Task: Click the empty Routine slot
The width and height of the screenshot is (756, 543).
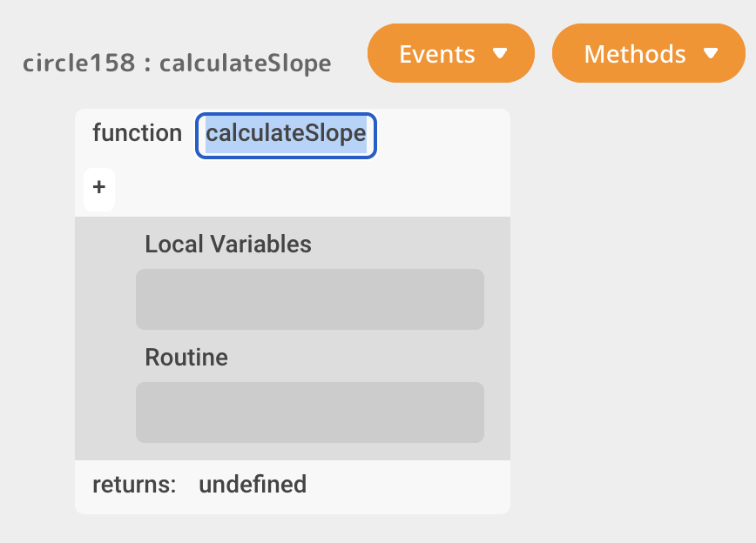Action: point(309,412)
